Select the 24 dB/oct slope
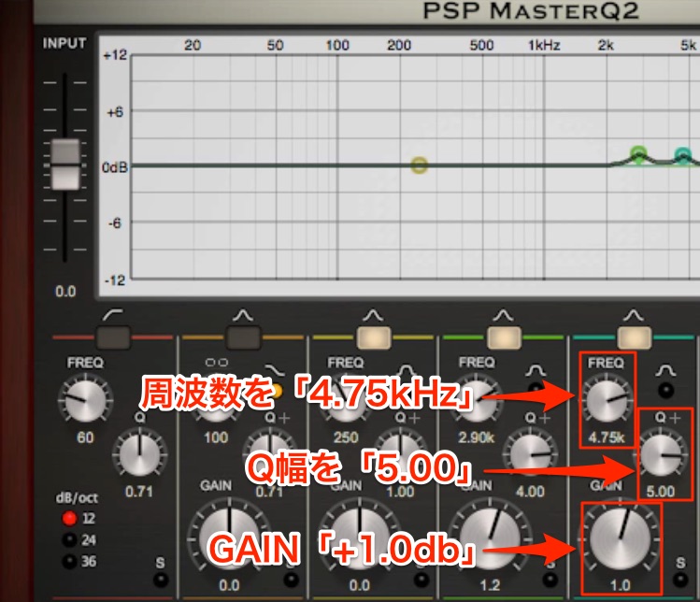The height and width of the screenshot is (602, 700). [70, 540]
